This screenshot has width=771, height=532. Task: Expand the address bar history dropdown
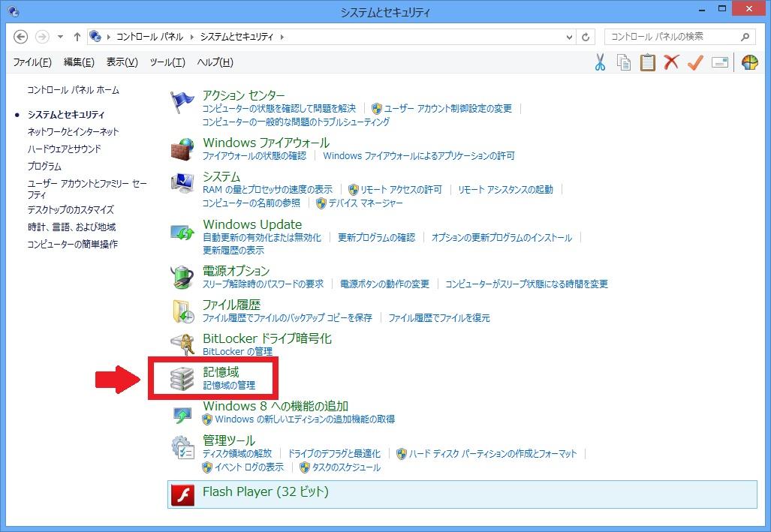point(569,38)
